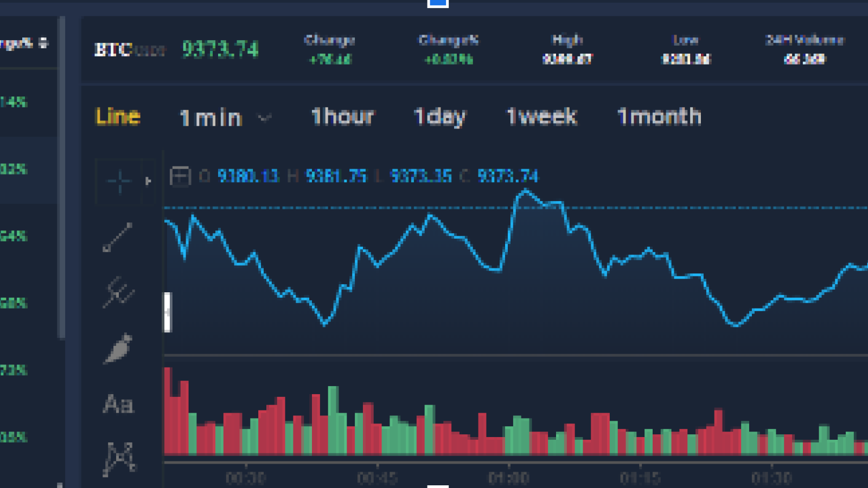Select the Aa text annotation tool
Image resolution: width=868 pixels, height=488 pixels.
point(118,404)
